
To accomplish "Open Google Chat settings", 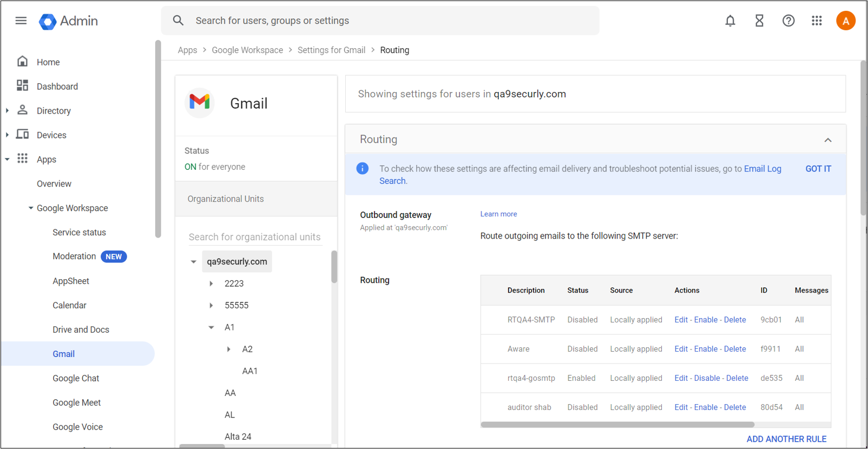I will tap(76, 379).
